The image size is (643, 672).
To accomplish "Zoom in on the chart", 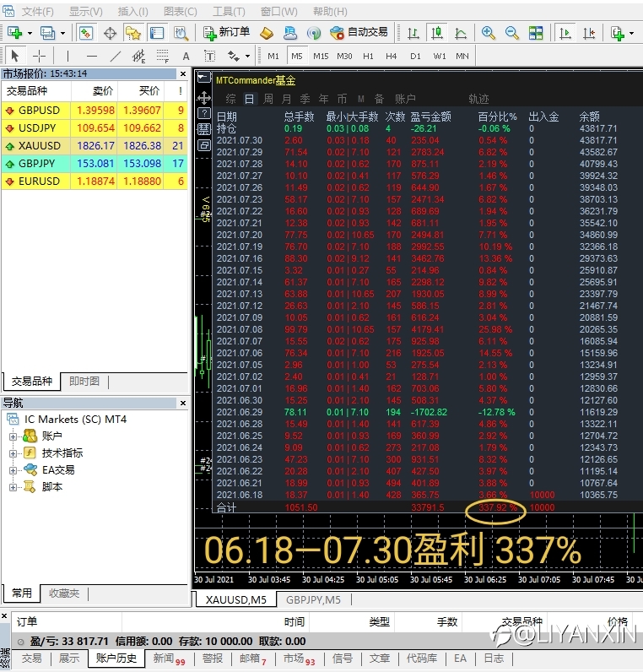I will 488,33.
